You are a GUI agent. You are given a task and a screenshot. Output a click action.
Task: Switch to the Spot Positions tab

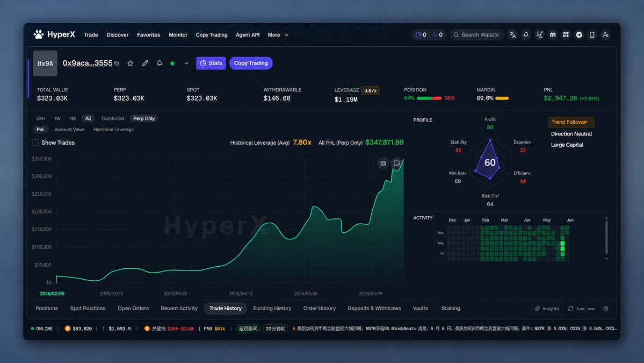point(88,308)
